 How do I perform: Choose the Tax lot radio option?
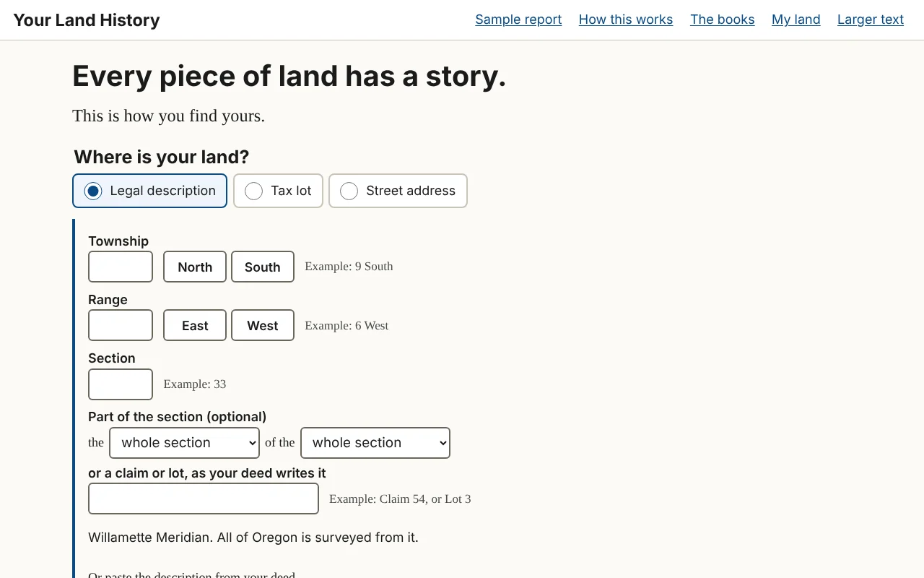point(278,191)
